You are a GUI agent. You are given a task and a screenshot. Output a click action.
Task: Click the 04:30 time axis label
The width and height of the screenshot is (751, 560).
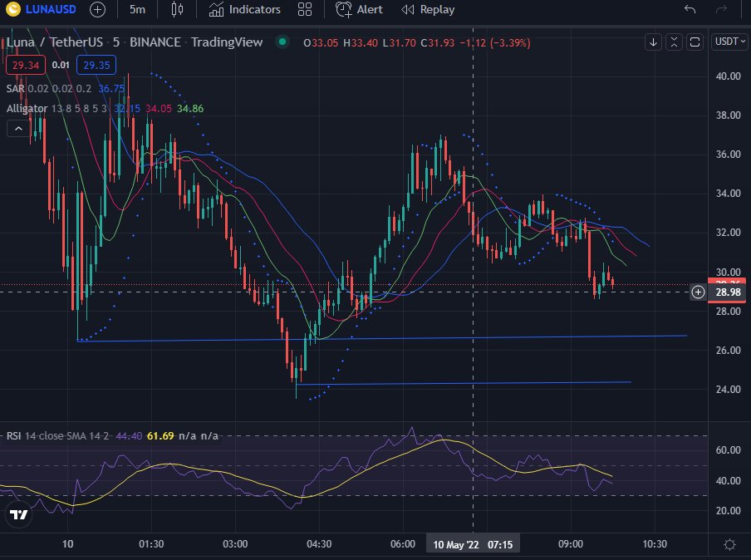[319, 544]
